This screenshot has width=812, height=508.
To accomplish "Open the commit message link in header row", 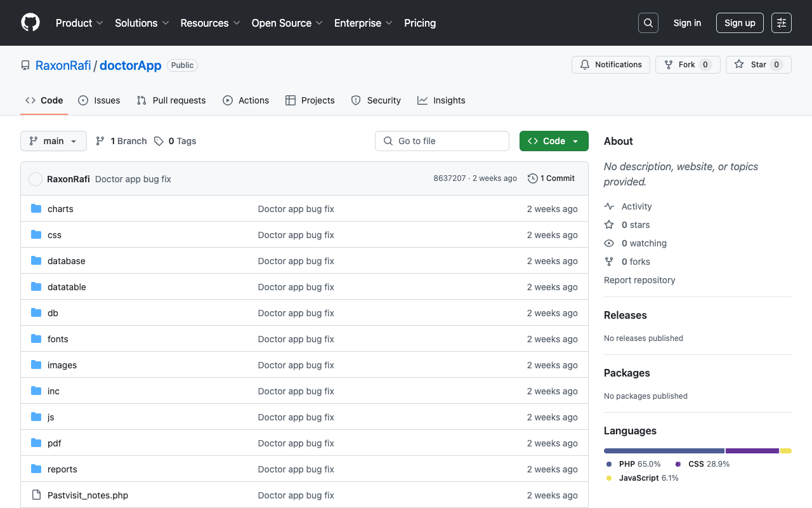I will point(133,179).
